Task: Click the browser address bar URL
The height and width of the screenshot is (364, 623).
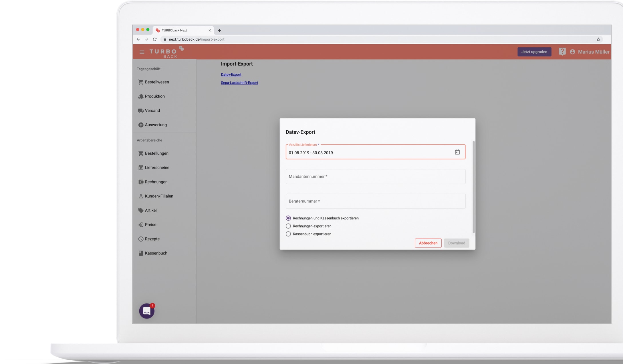Action: coord(197,39)
